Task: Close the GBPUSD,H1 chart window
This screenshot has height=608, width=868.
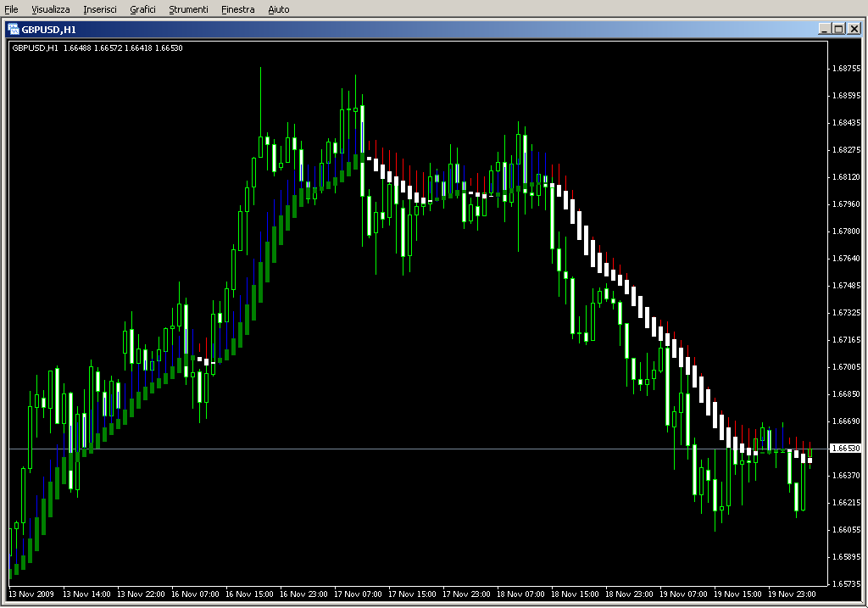Action: click(854, 29)
